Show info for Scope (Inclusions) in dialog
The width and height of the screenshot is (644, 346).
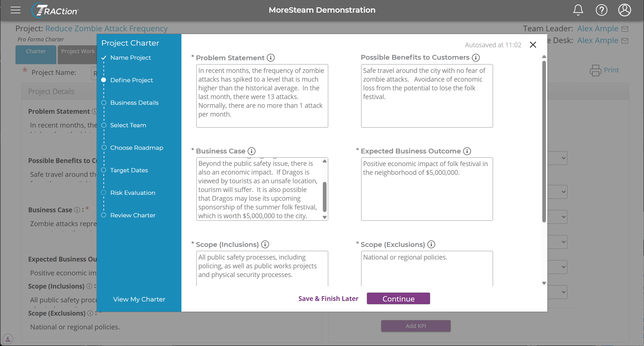tap(265, 244)
